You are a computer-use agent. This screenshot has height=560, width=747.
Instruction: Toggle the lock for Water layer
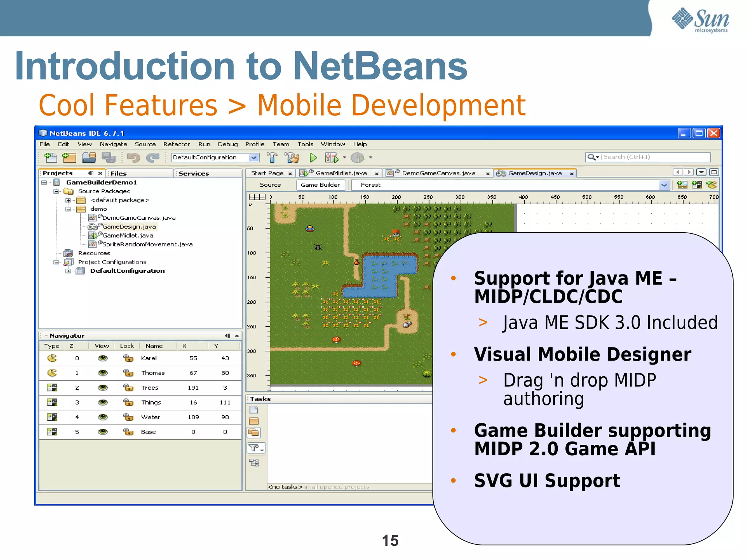128,417
